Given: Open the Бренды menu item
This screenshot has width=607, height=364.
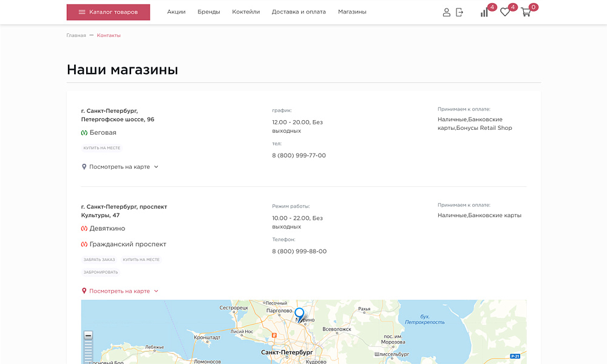Looking at the screenshot, I should (209, 11).
